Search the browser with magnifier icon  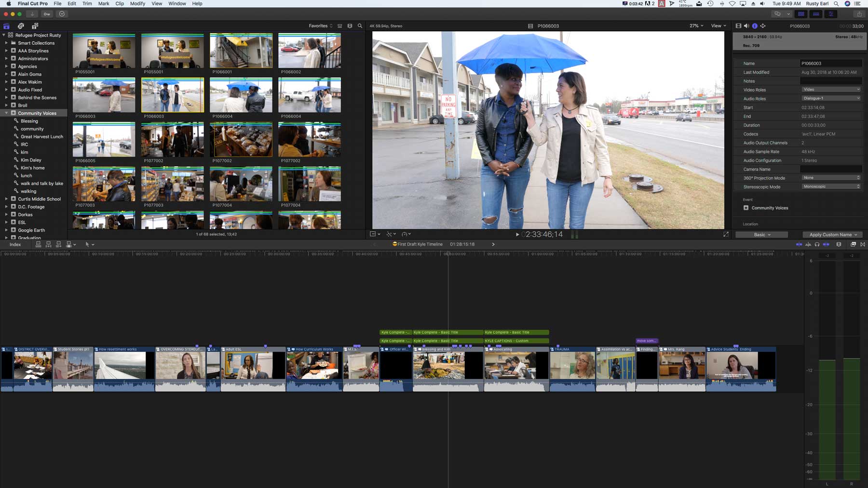click(360, 26)
